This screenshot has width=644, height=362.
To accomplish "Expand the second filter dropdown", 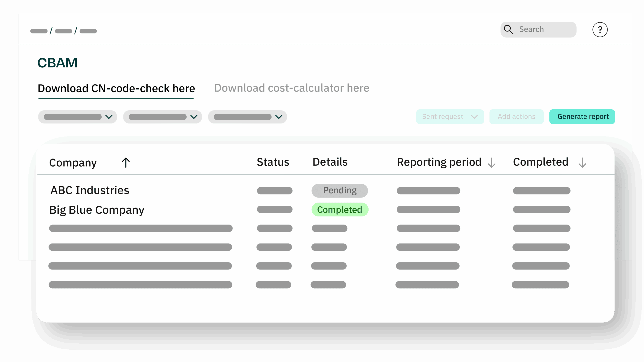I will coord(163,117).
